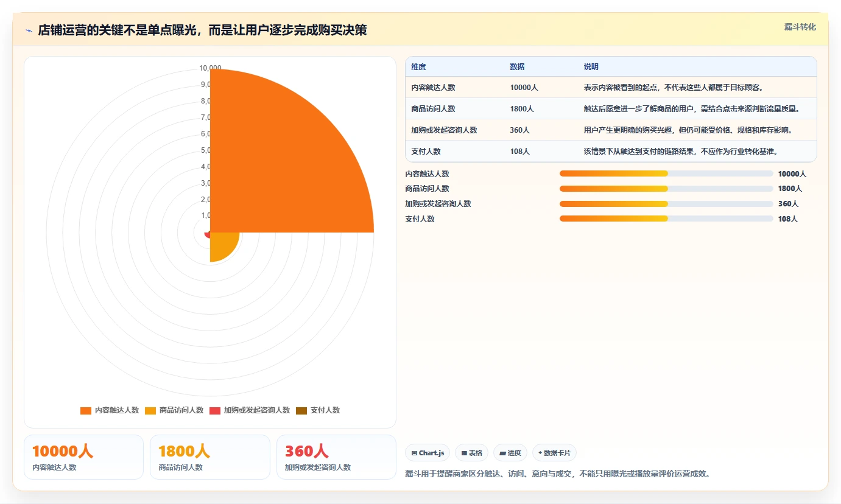Click the 1800人 value beside progress bar
Screen dimensions: 841x504
pyautogui.click(x=790, y=189)
